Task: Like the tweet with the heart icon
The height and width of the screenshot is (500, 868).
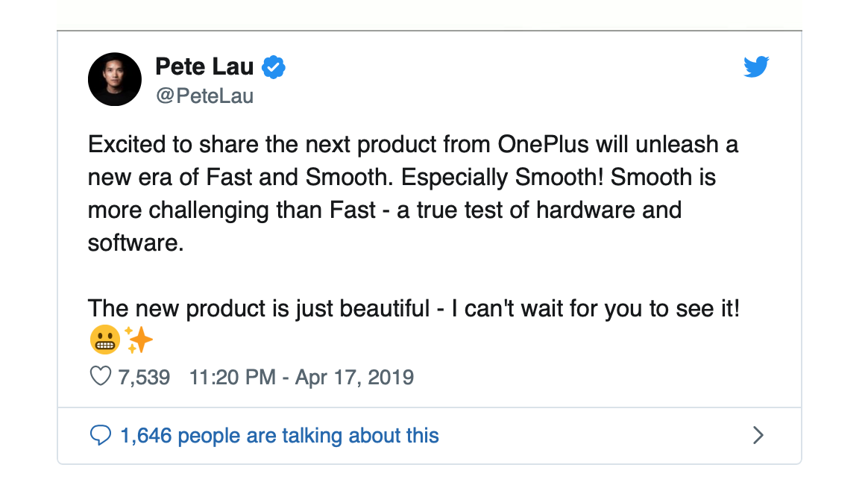Action: [100, 377]
